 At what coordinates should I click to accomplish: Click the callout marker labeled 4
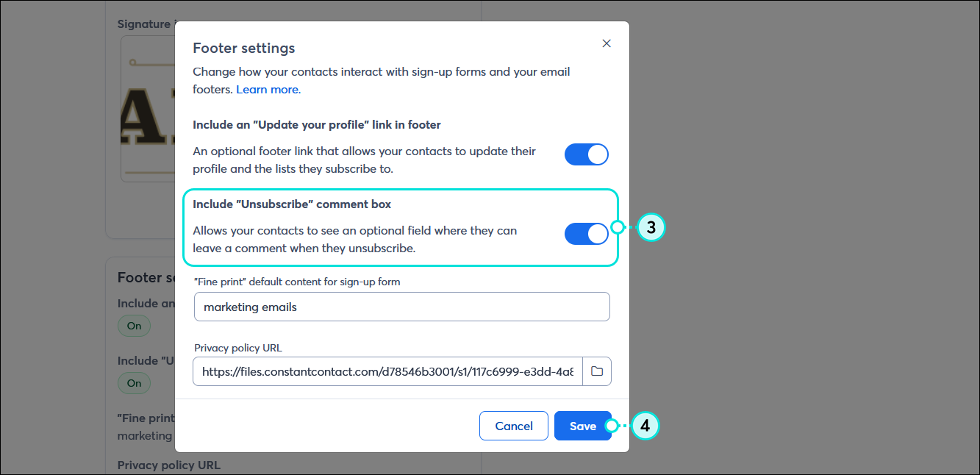point(644,426)
